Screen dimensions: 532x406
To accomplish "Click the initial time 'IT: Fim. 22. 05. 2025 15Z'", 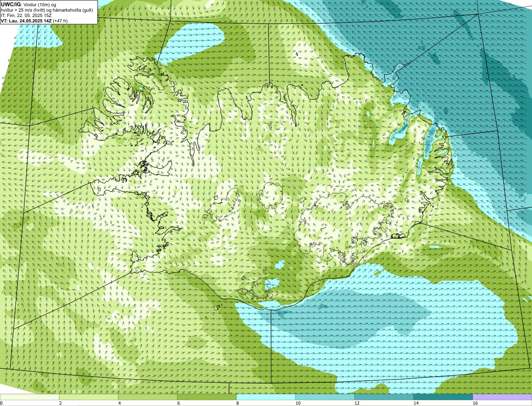I will [x=26, y=15].
